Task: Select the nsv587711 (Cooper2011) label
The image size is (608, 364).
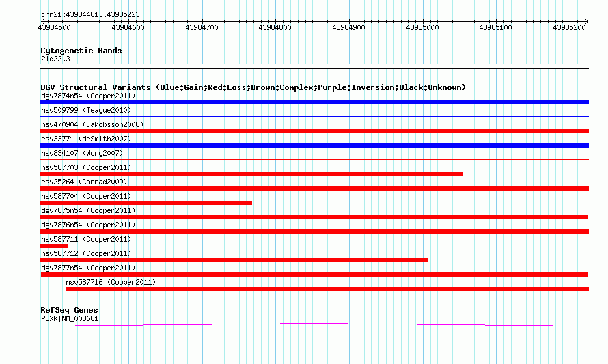Action: (x=86, y=239)
